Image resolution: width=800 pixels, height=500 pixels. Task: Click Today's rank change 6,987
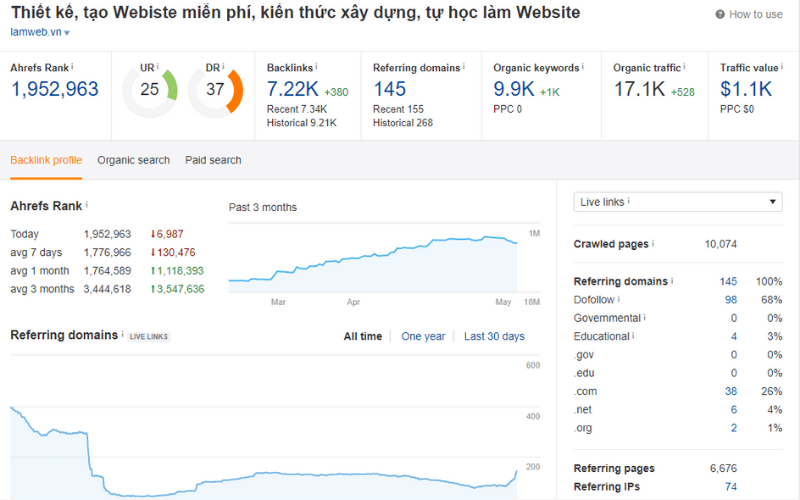coord(167,234)
